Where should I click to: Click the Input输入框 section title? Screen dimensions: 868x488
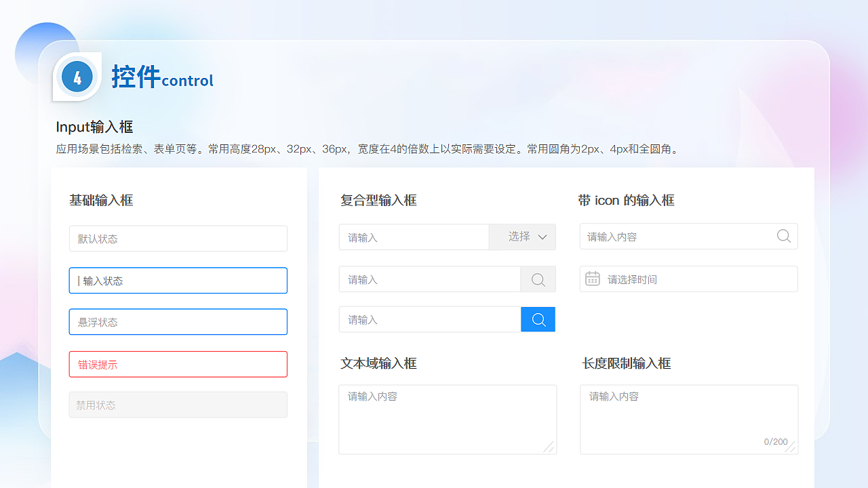coord(94,127)
